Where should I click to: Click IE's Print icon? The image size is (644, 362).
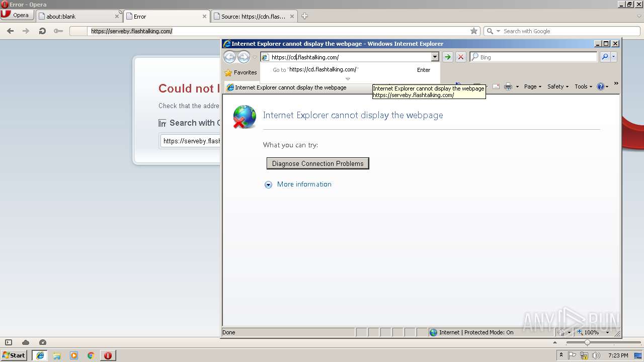coord(508,86)
